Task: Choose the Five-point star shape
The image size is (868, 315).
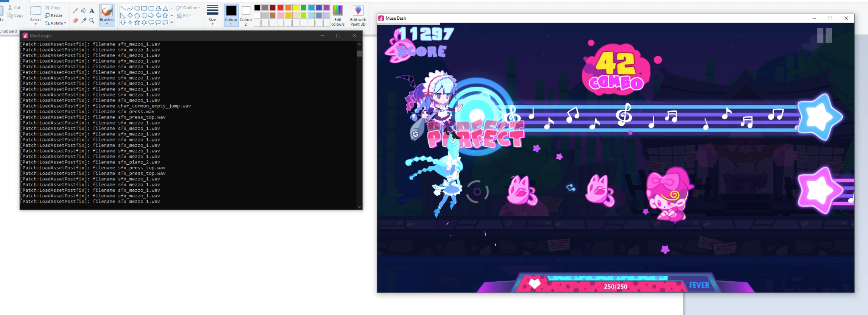Action: point(137,22)
